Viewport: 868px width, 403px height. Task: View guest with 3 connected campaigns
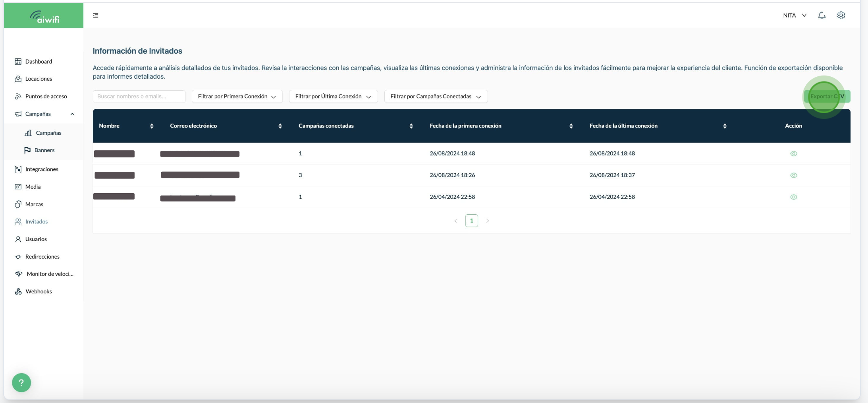[794, 175]
